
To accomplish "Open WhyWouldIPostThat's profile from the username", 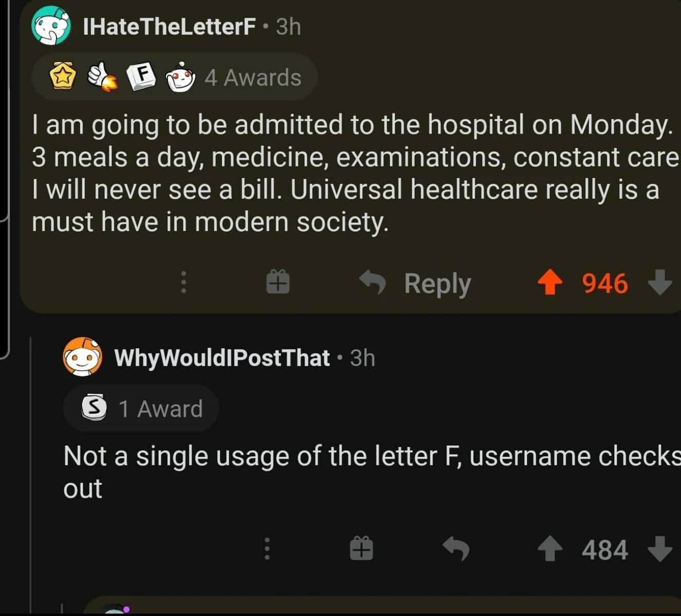I will [221, 357].
